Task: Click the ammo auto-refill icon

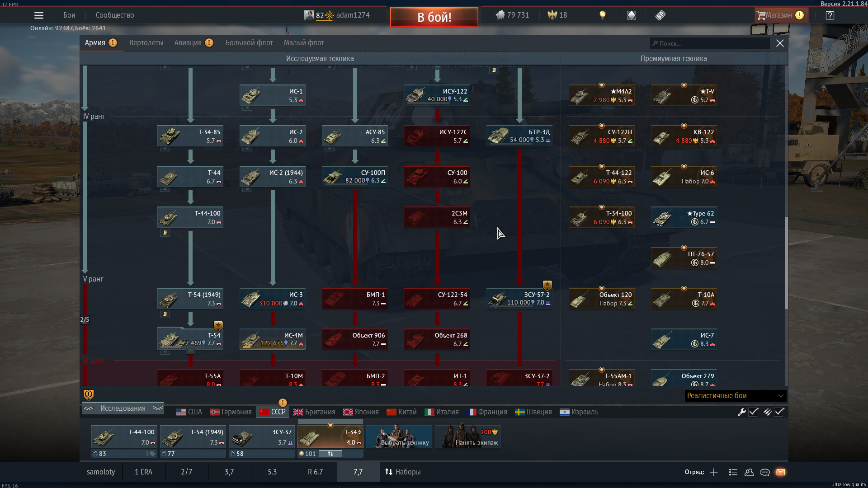Action: tap(767, 412)
